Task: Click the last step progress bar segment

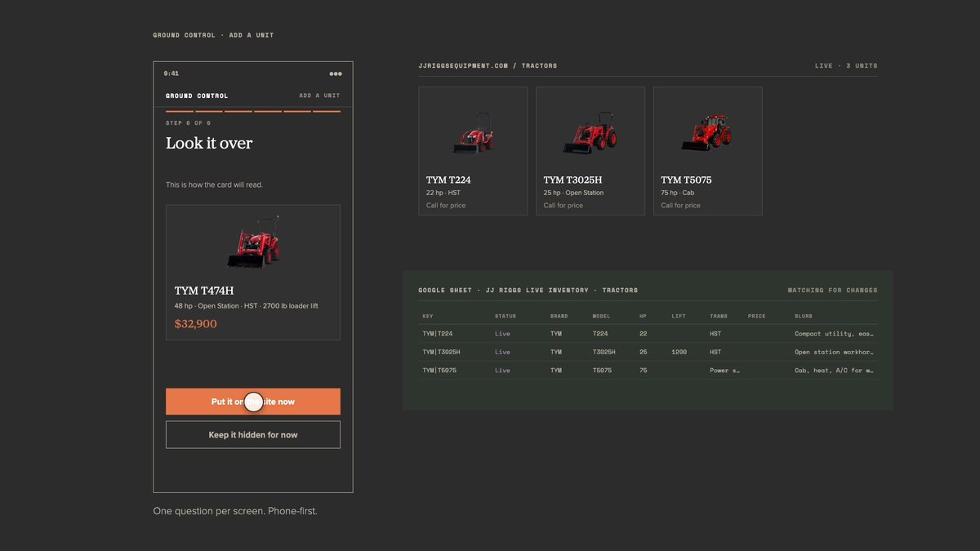Action: click(327, 111)
